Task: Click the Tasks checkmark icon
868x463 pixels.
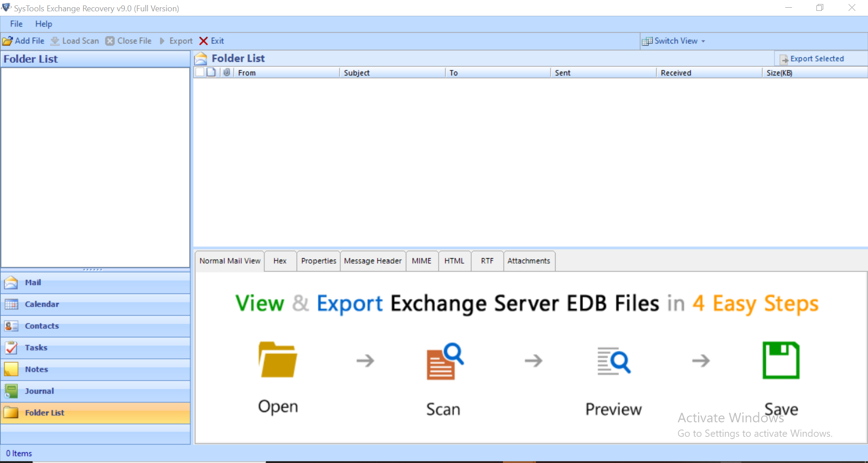Action: pyautogui.click(x=11, y=348)
